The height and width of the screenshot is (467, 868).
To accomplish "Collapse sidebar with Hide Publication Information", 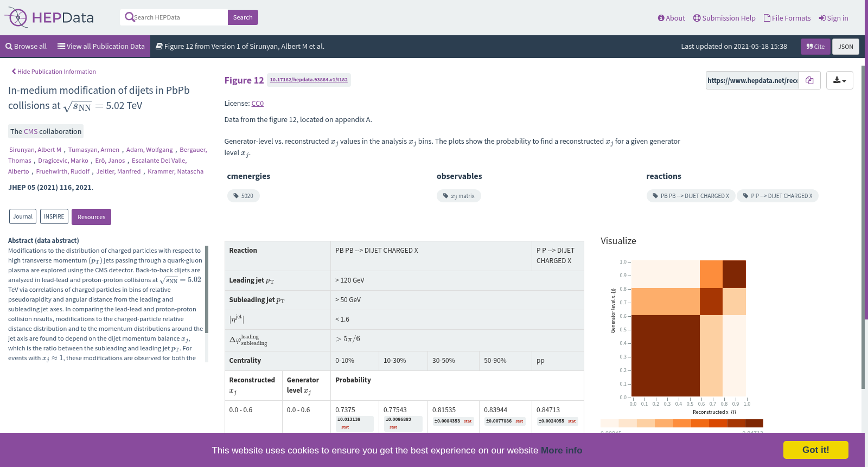I will point(54,72).
